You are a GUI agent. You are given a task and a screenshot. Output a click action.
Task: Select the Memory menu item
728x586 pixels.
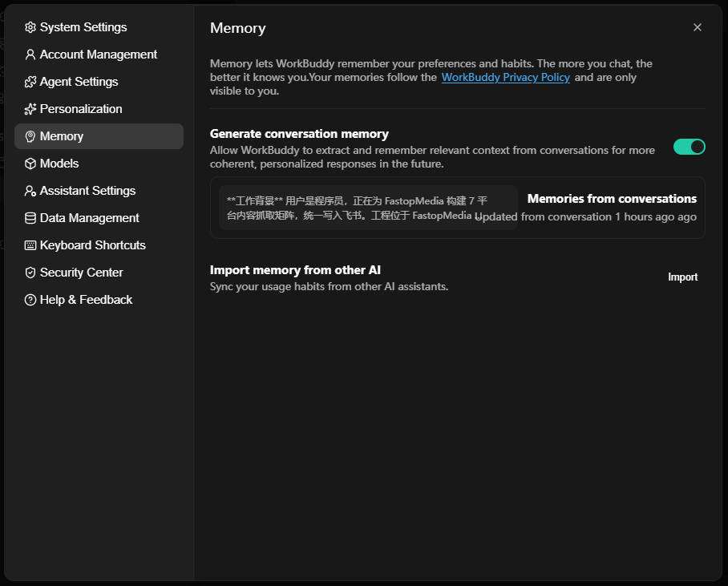point(99,136)
